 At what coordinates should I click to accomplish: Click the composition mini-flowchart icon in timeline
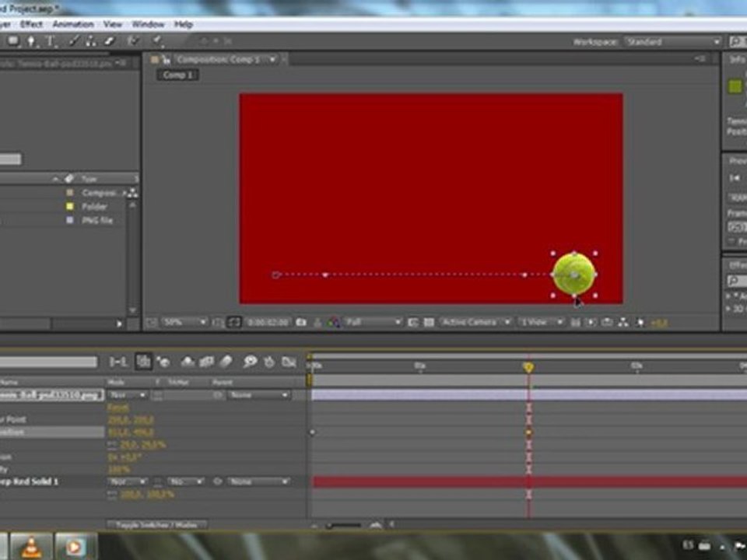point(117,362)
